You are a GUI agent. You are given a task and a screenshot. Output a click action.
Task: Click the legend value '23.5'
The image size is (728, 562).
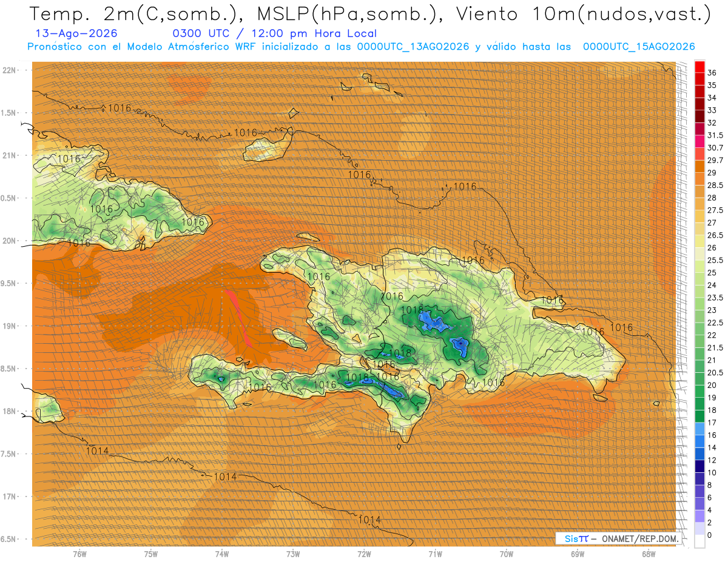[715, 298]
